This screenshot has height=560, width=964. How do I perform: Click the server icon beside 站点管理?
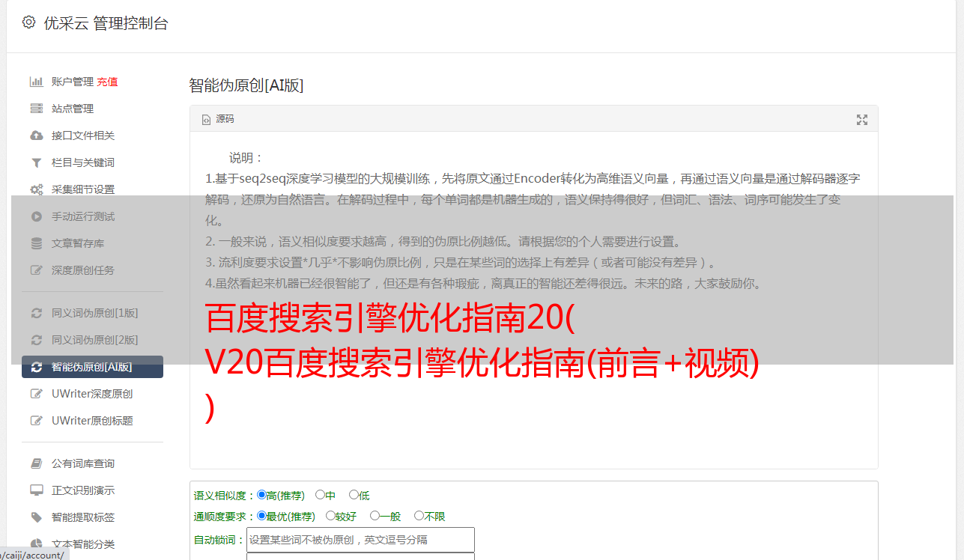click(36, 109)
